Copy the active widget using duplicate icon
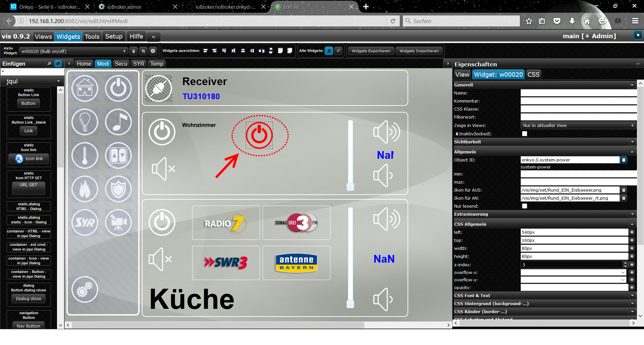 click(143, 51)
